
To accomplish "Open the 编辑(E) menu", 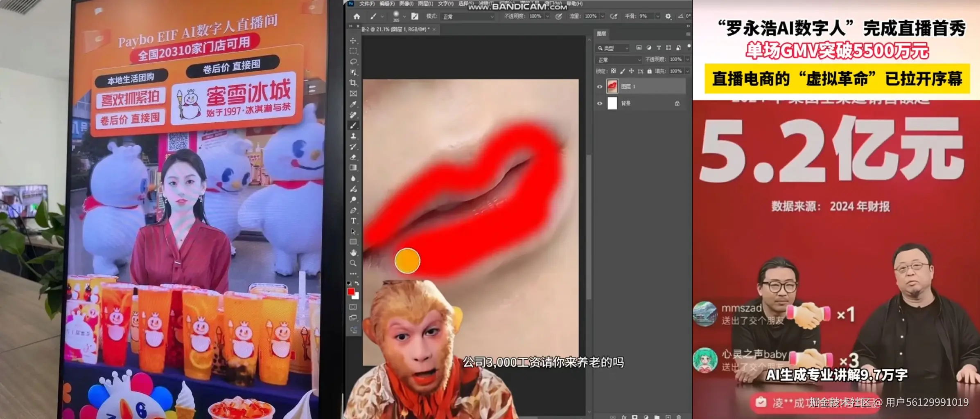I will [x=387, y=4].
